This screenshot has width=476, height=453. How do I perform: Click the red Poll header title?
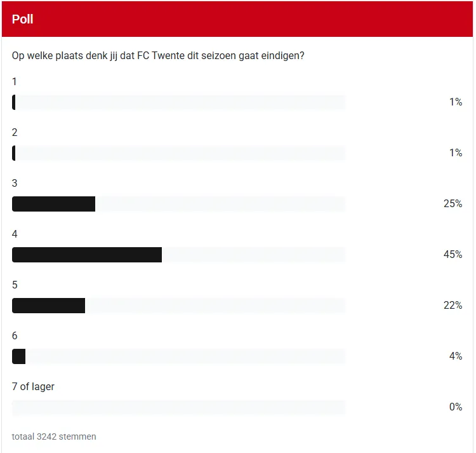click(x=23, y=19)
